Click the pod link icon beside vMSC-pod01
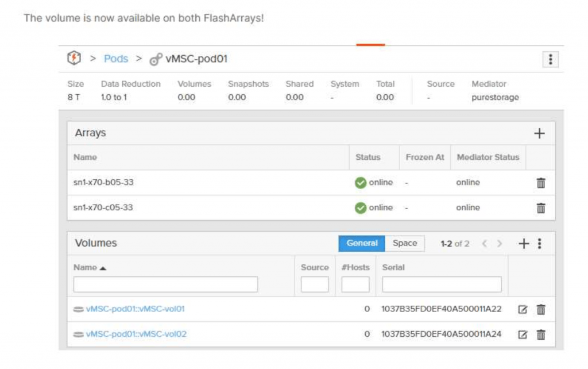This screenshot has height=369, width=588. pos(156,59)
